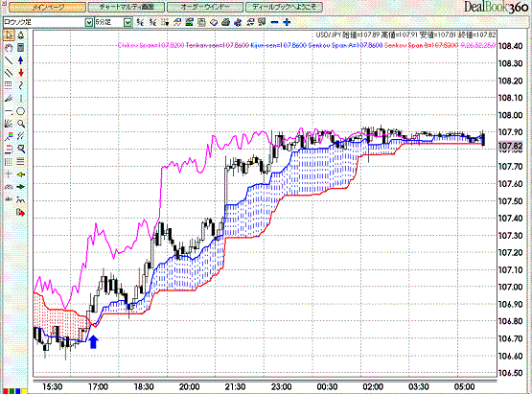The image size is (532, 394).
Task: Click the 17:00 time axis label
Action: pos(98,387)
